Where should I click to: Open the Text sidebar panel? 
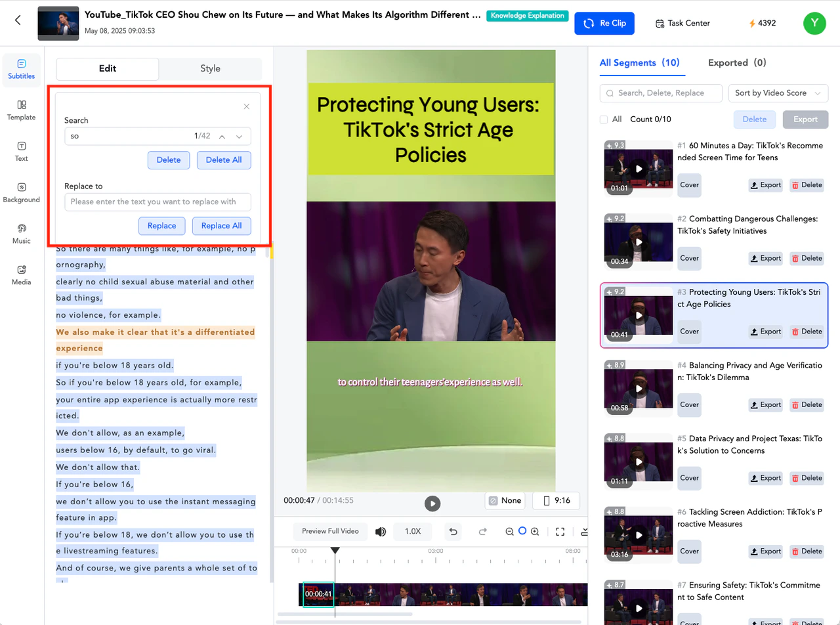tap(22, 152)
